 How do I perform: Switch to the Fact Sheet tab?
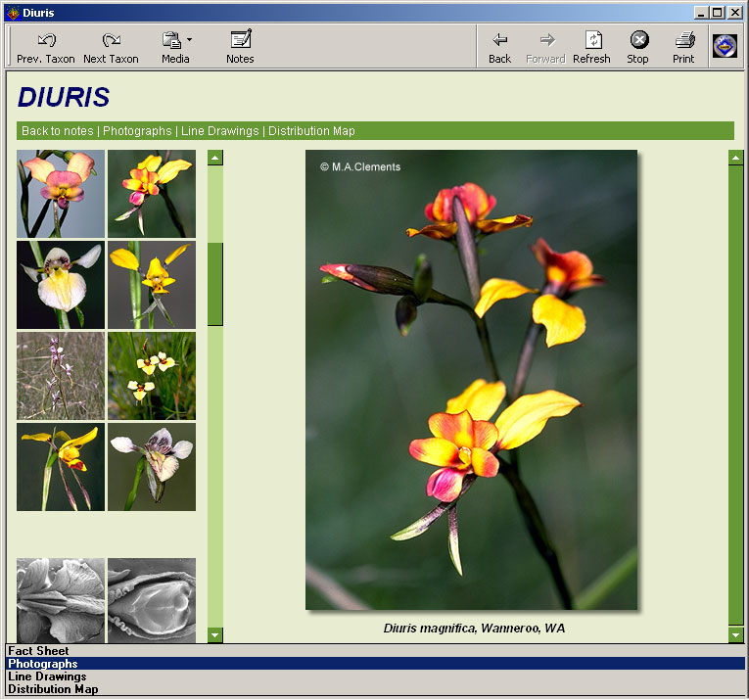click(39, 651)
